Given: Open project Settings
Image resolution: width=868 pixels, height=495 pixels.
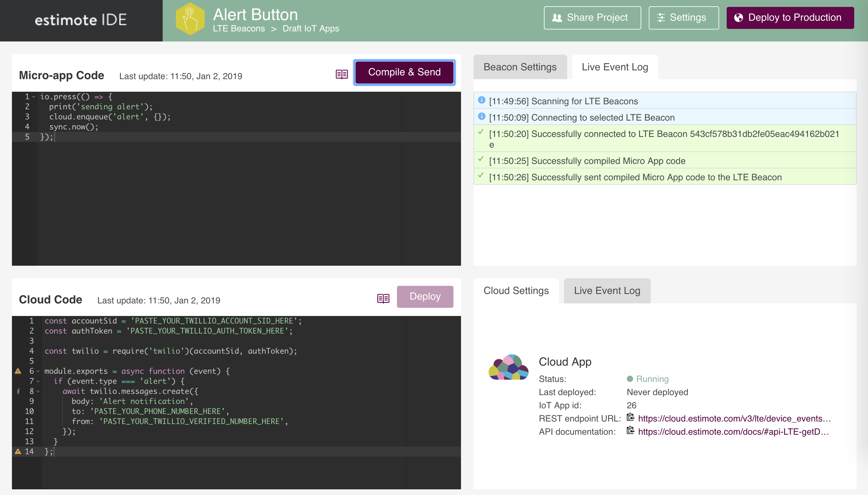Looking at the screenshot, I should pyautogui.click(x=683, y=18).
